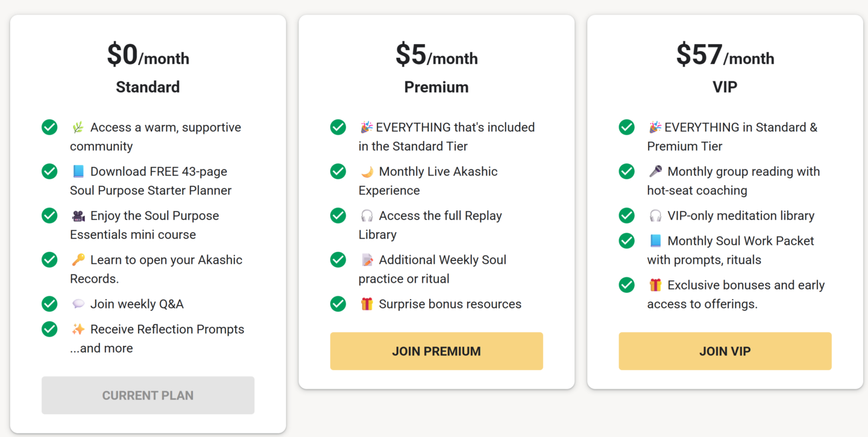Click the JOIN PREMIUM button
This screenshot has height=437, width=868.
(436, 351)
